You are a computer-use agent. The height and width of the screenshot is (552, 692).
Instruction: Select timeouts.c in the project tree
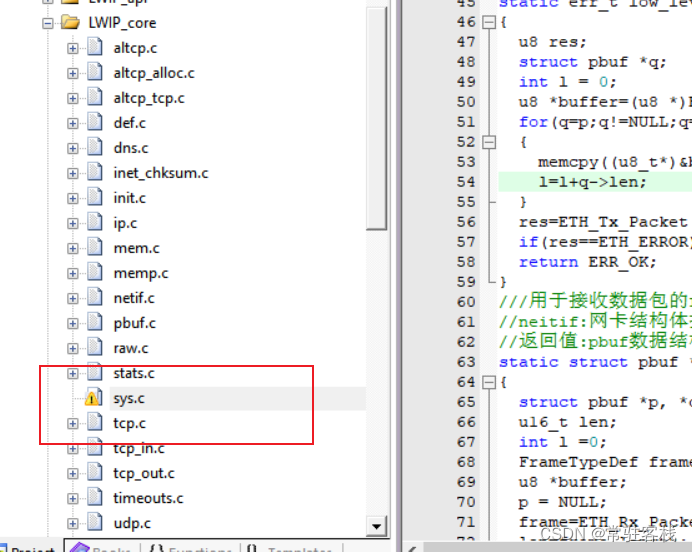click(x=148, y=498)
